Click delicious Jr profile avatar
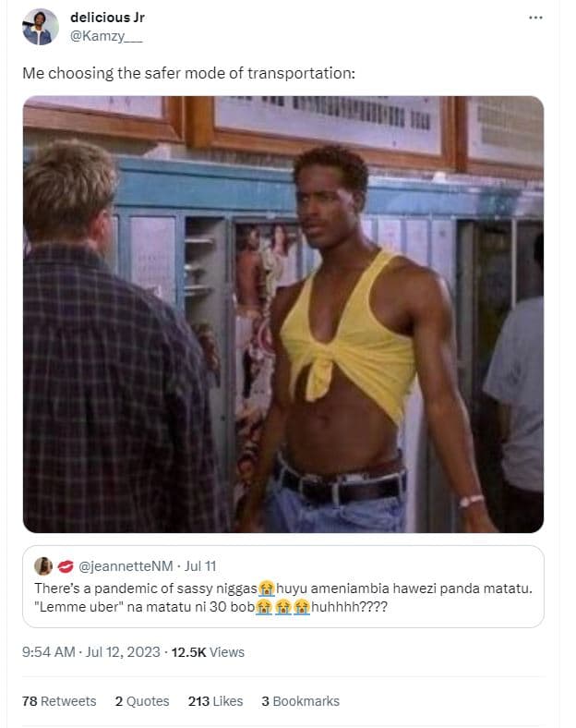 coord(41,27)
